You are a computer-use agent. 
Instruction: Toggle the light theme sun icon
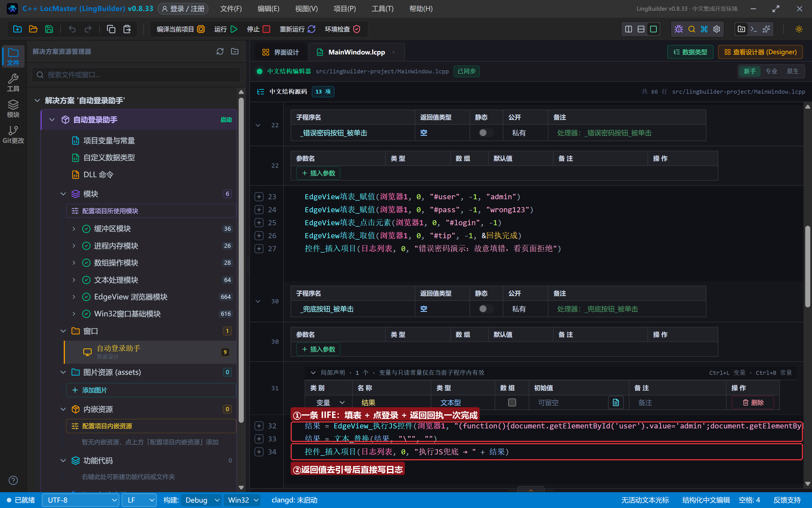(799, 29)
